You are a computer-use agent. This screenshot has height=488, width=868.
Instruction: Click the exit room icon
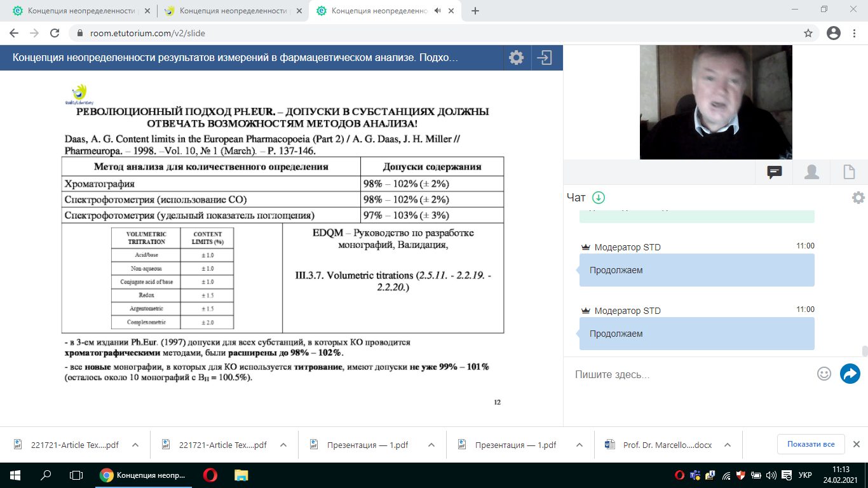pos(545,58)
